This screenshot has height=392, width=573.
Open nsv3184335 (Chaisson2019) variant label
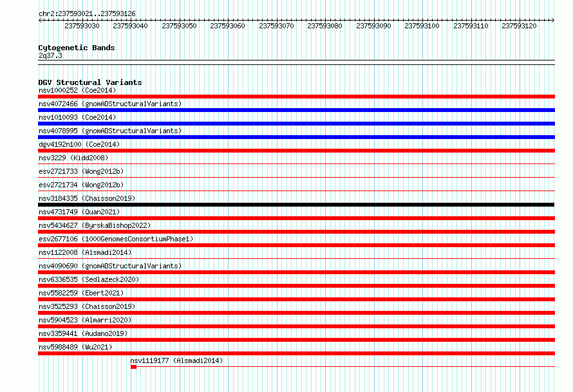coord(87,198)
